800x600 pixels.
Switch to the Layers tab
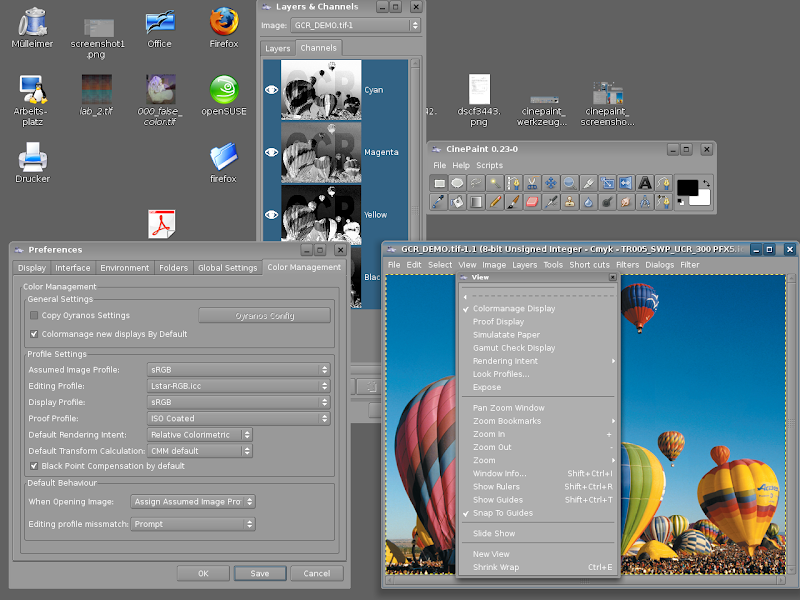point(278,48)
